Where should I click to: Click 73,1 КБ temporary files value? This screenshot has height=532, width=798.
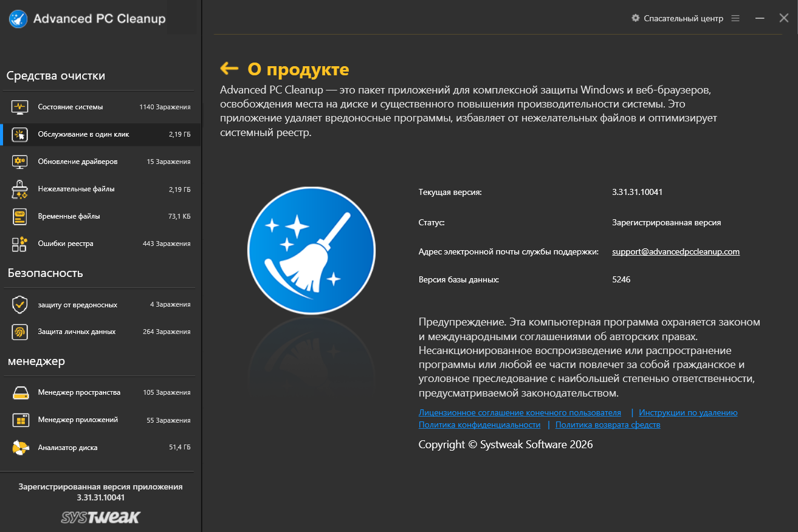(x=179, y=216)
